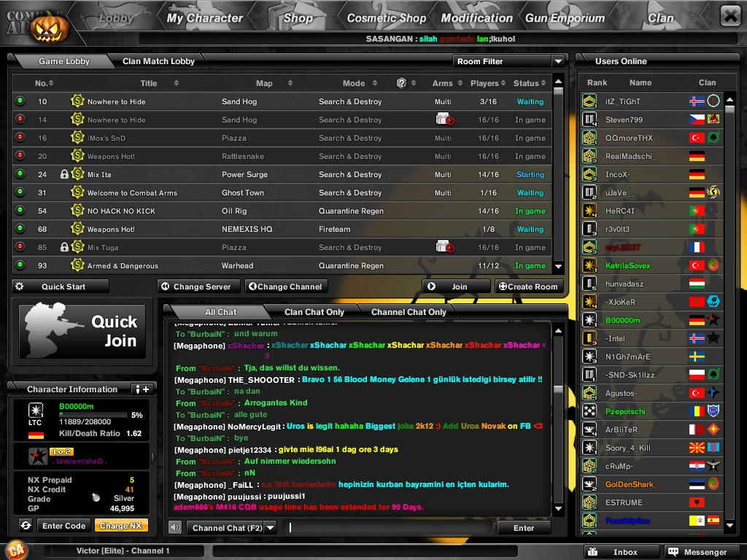Click the Czech flag beside Steven799

[x=697, y=120]
